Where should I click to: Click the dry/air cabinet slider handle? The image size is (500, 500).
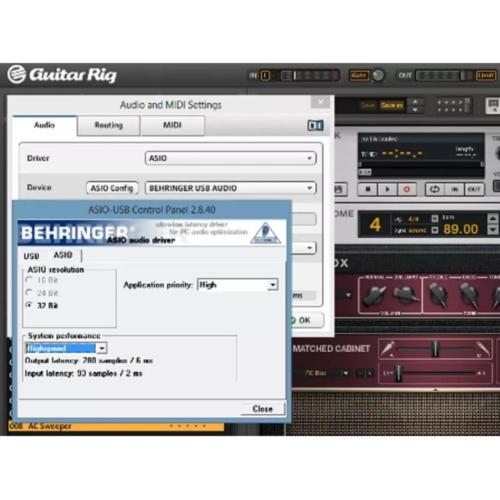click(x=398, y=373)
